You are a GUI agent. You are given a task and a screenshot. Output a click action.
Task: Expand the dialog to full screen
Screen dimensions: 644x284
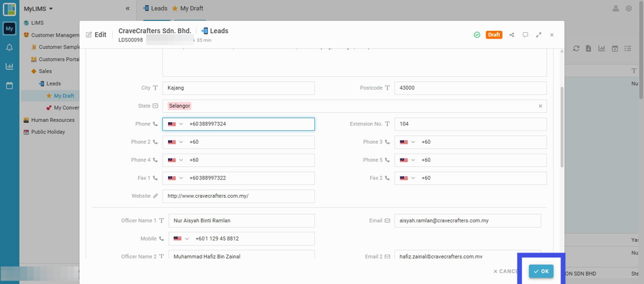[538, 34]
